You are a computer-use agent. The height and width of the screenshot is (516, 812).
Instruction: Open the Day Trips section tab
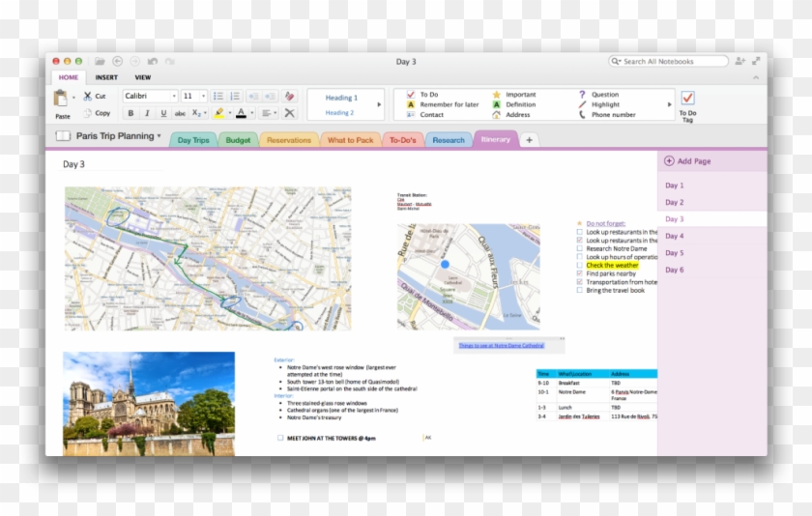point(193,140)
